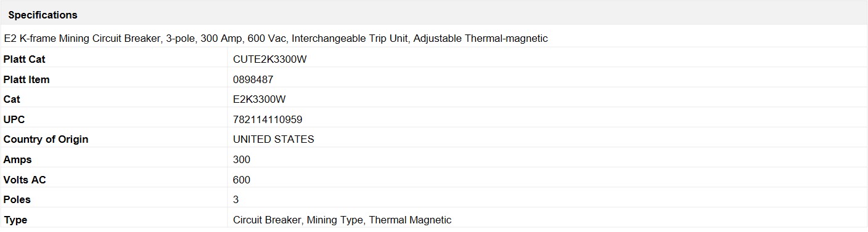Click the Specifications section header
The width and height of the screenshot is (868, 232).
point(43,15)
